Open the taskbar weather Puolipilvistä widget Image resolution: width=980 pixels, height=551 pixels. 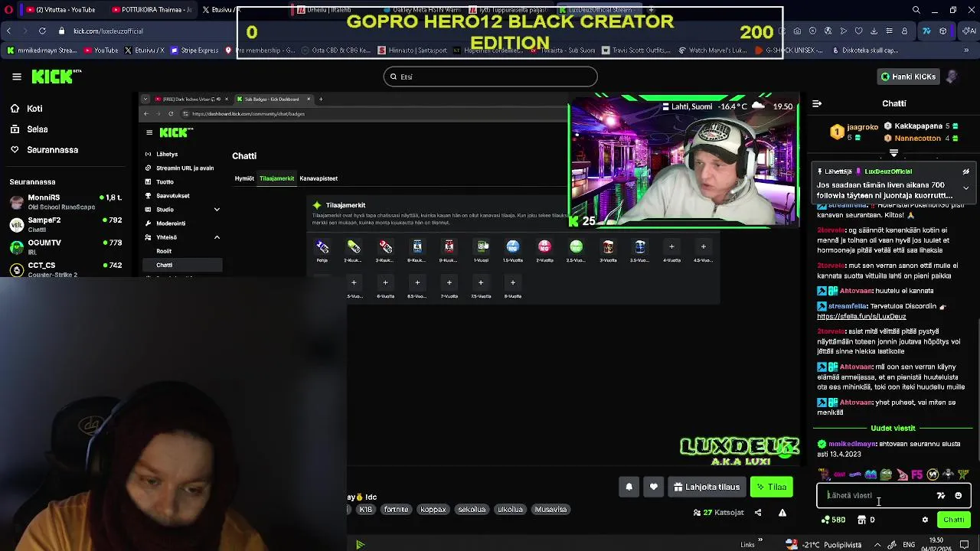click(x=825, y=545)
